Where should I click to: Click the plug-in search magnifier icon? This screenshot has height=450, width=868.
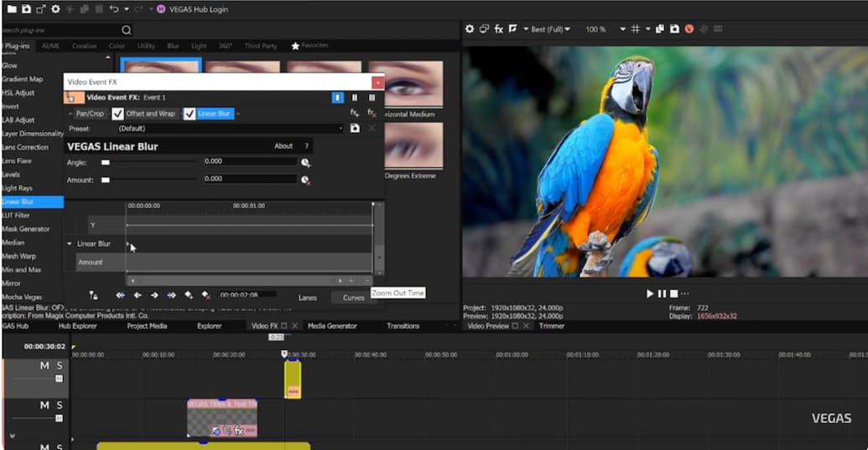[x=127, y=30]
